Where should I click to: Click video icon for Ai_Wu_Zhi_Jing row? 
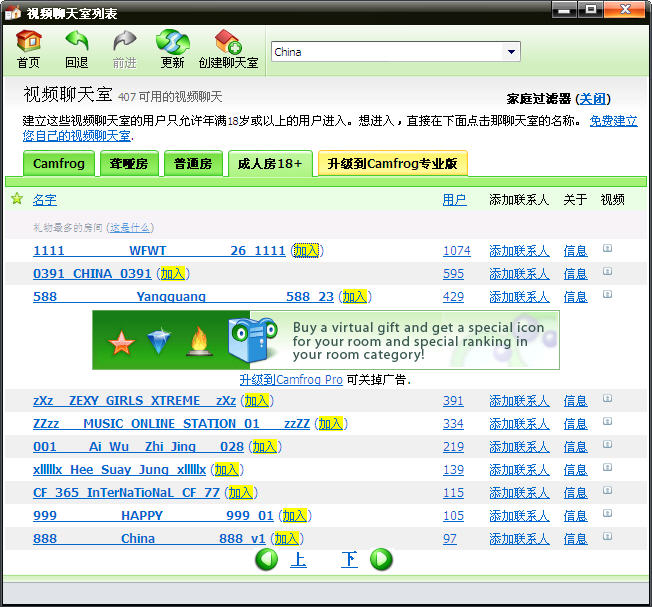pos(607,444)
